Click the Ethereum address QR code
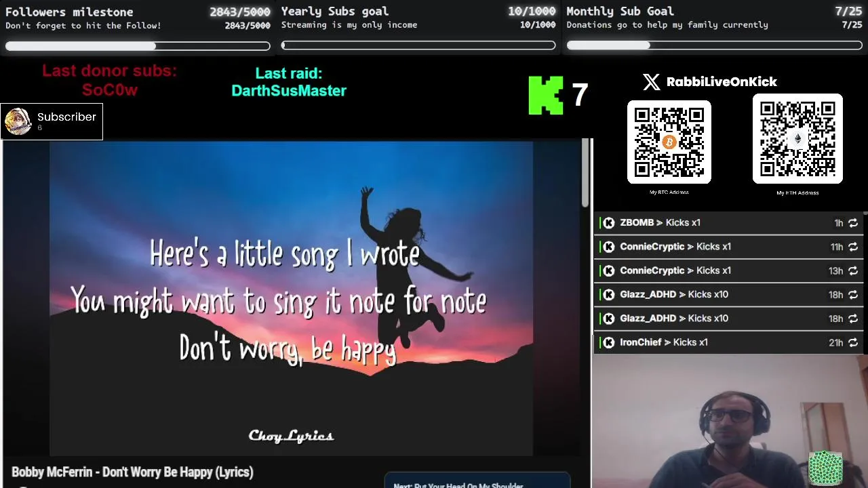The image size is (868, 488). (797, 139)
